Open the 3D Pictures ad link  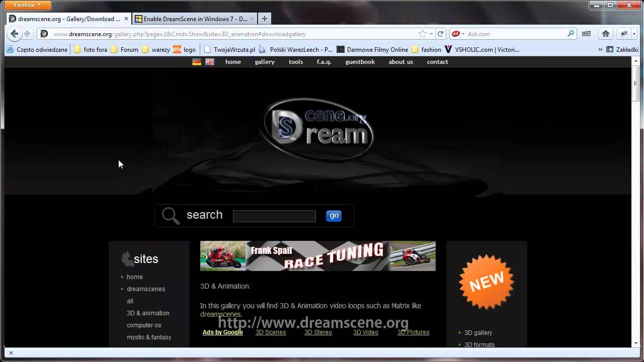pyautogui.click(x=414, y=332)
